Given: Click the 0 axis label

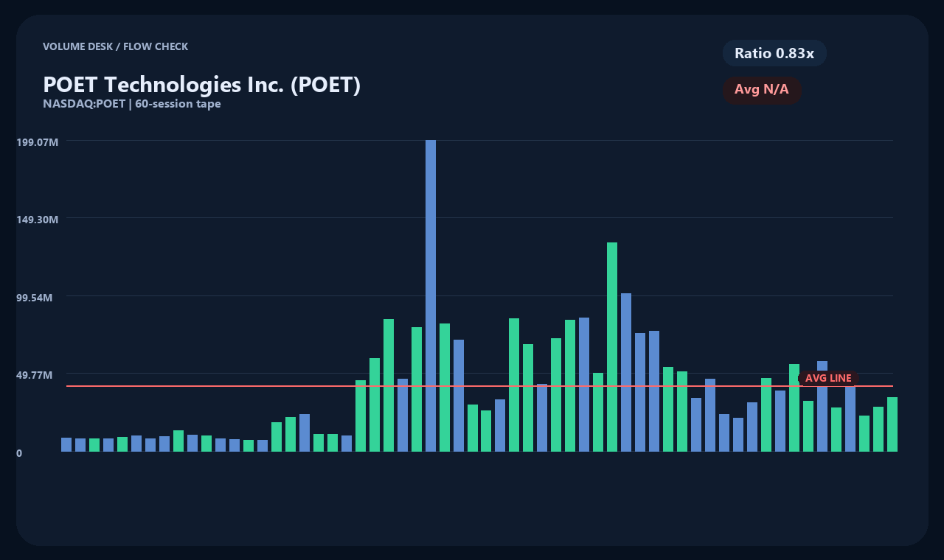Looking at the screenshot, I should click(x=20, y=453).
